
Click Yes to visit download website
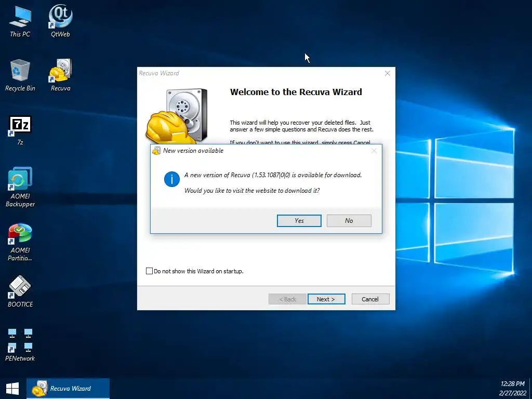299,220
